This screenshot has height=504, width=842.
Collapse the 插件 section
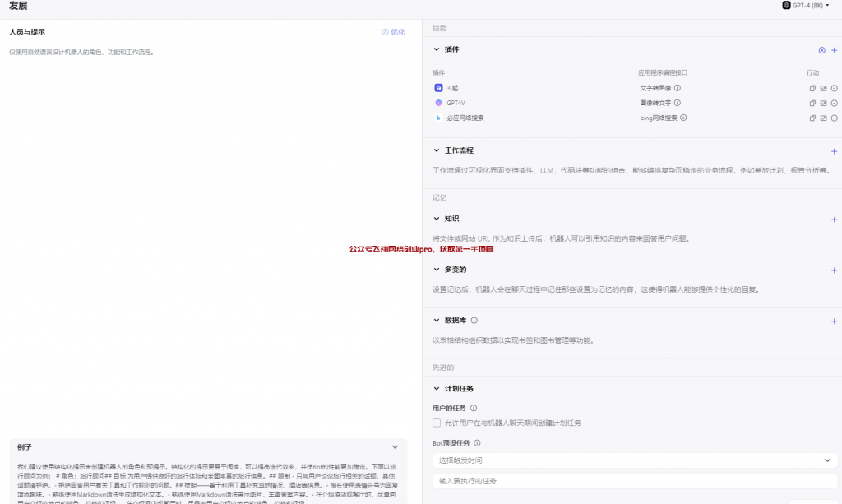(x=437, y=49)
